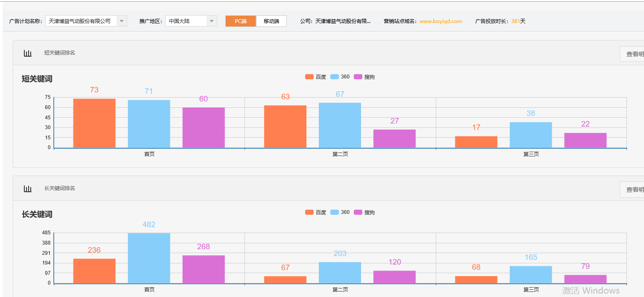The height and width of the screenshot is (297, 644).
Task: Switch to 移动端 view
Action: pos(271,21)
